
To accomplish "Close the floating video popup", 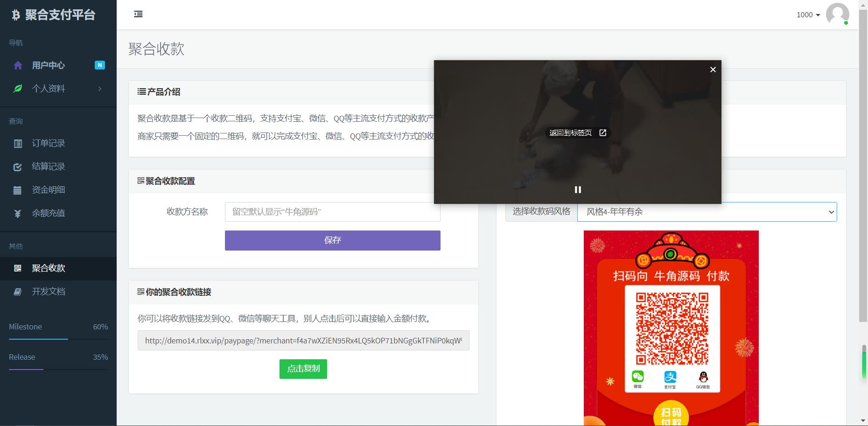I will point(713,70).
